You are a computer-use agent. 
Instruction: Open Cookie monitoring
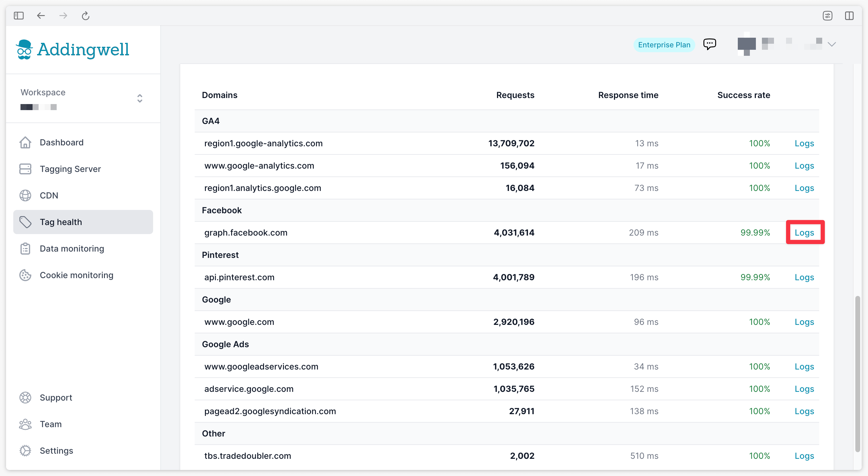click(83, 275)
